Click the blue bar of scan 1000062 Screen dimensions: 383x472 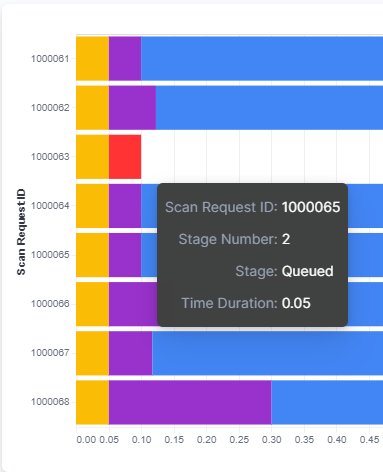(269, 108)
